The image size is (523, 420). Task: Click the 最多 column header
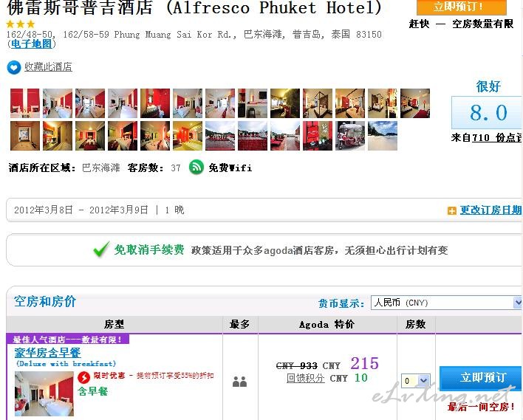(x=240, y=324)
